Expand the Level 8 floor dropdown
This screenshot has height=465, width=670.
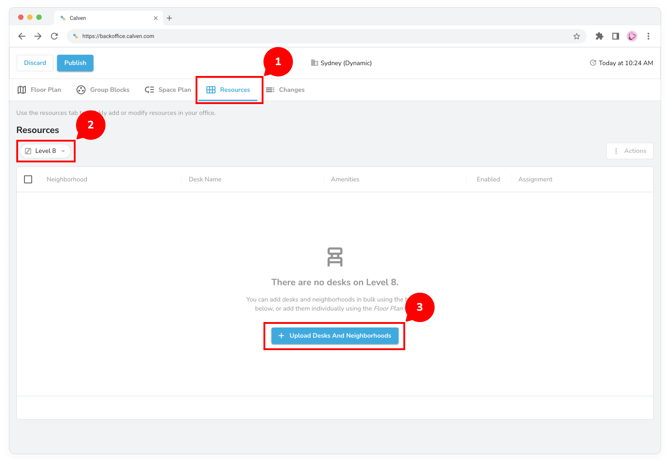click(x=46, y=151)
